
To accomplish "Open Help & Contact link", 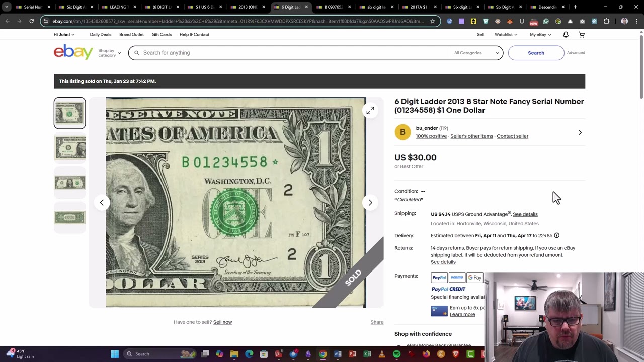I will (194, 34).
